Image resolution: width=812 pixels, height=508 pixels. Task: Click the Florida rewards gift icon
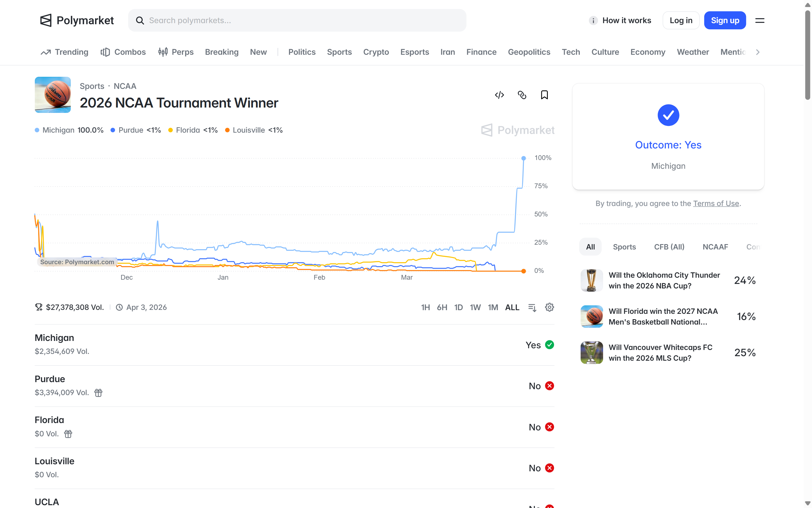click(x=68, y=434)
